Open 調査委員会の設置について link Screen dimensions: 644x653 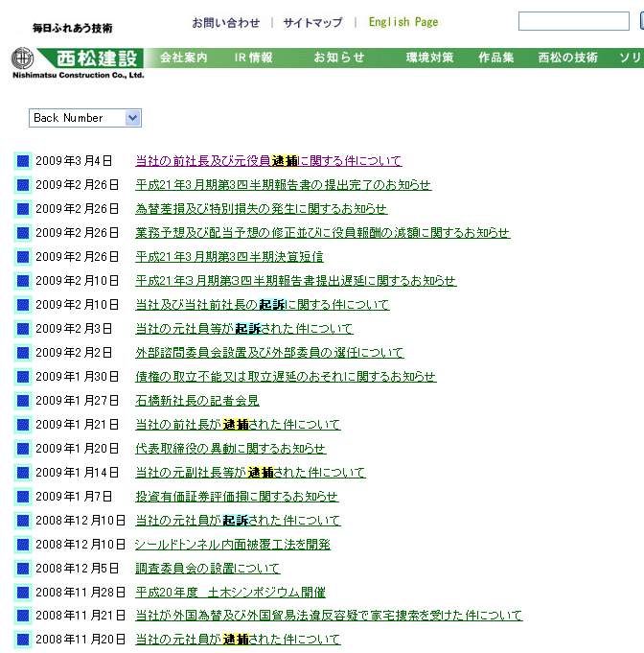coord(207,569)
